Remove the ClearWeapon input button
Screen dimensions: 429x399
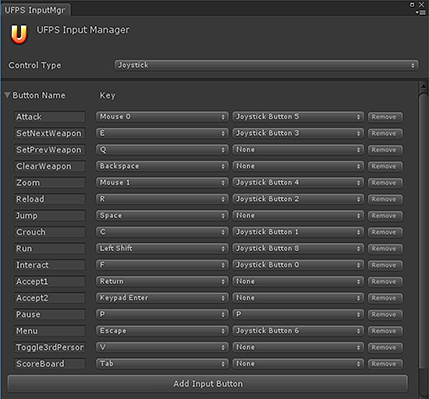385,166
